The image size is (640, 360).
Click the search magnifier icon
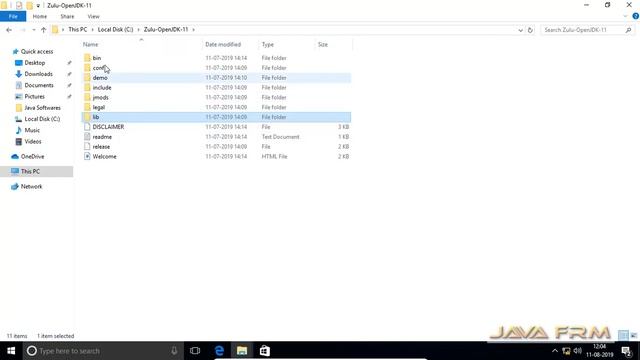(628, 30)
